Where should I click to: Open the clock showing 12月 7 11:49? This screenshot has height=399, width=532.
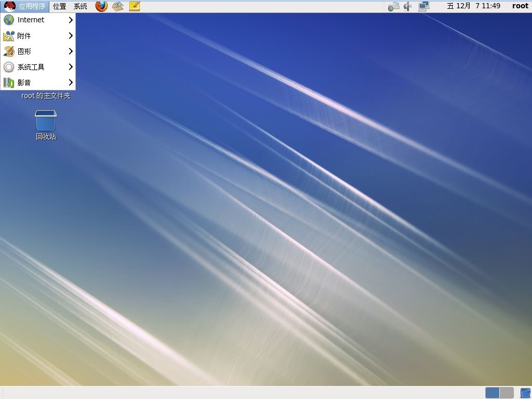tap(473, 6)
